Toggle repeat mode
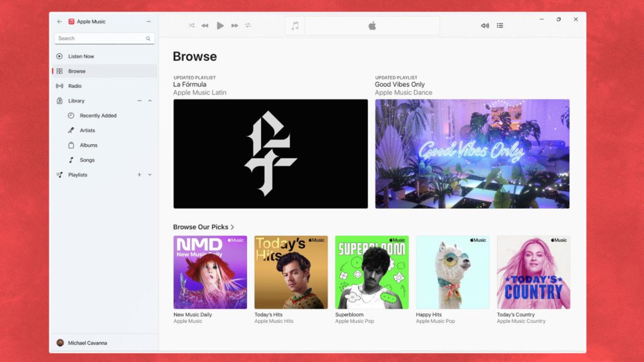Viewport: 644px width, 362px height. pyautogui.click(x=248, y=25)
